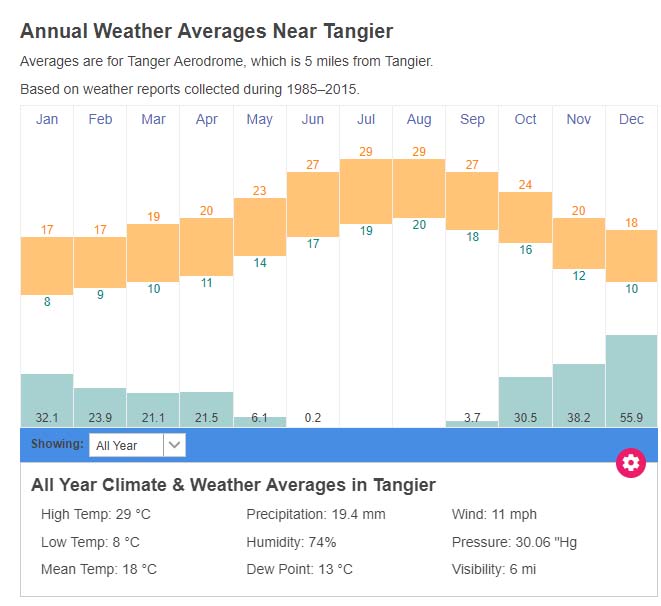This screenshot has height=606, width=661.
Task: Choose Nov in the chart header
Action: pos(579,120)
